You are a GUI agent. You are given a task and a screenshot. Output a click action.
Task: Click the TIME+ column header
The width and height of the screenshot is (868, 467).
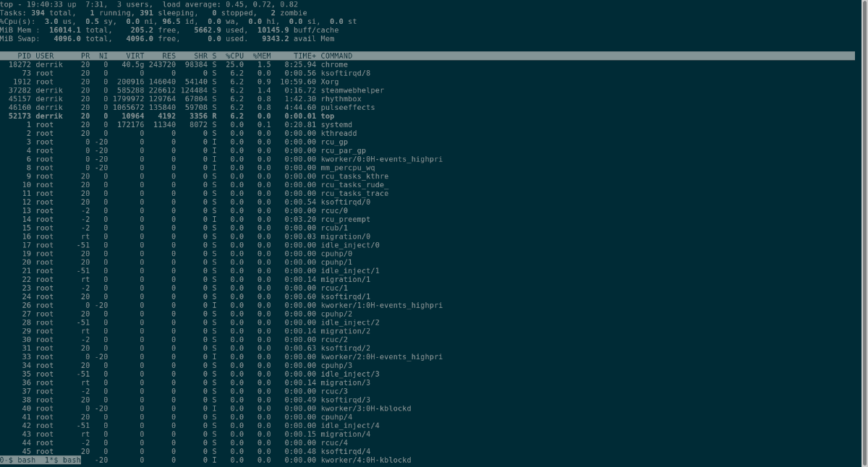(305, 56)
